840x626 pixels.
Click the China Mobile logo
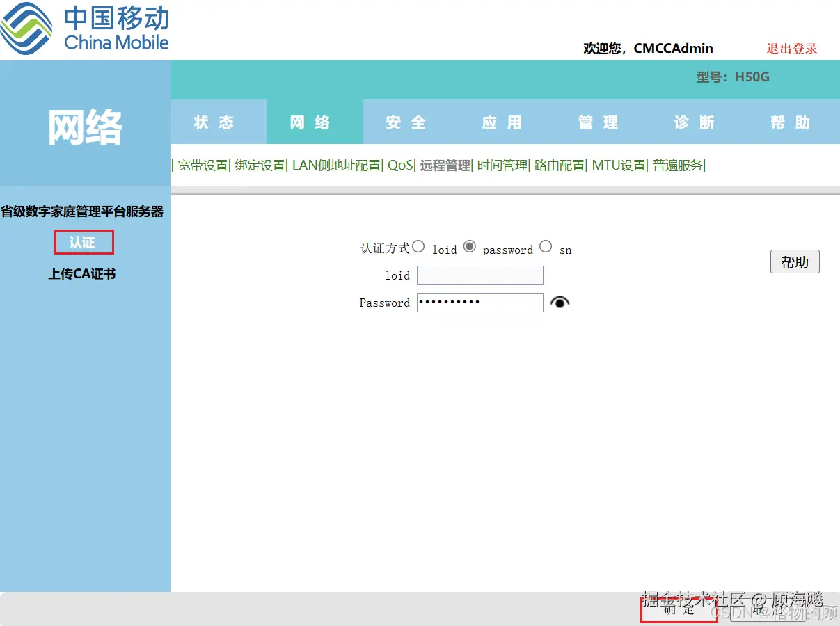[x=84, y=28]
